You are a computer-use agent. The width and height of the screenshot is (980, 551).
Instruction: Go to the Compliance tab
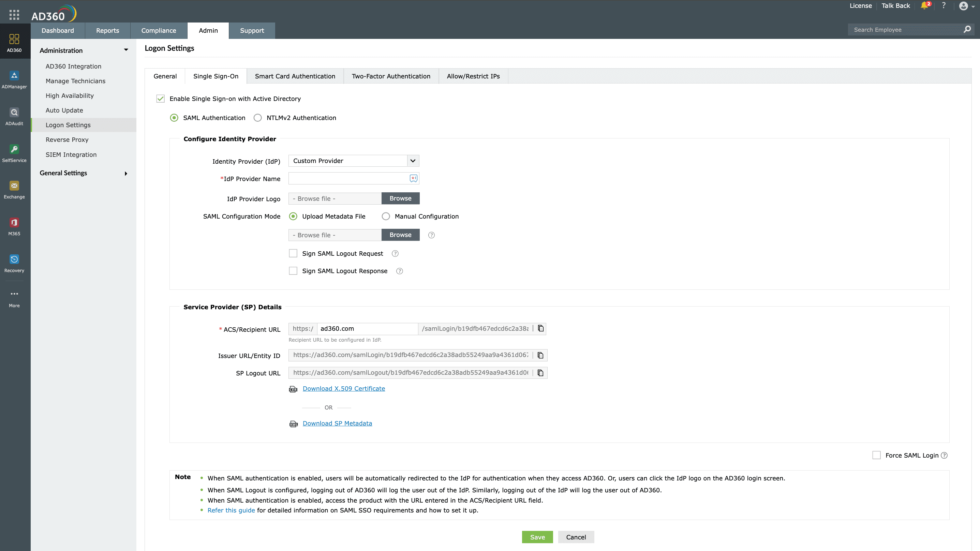click(158, 30)
